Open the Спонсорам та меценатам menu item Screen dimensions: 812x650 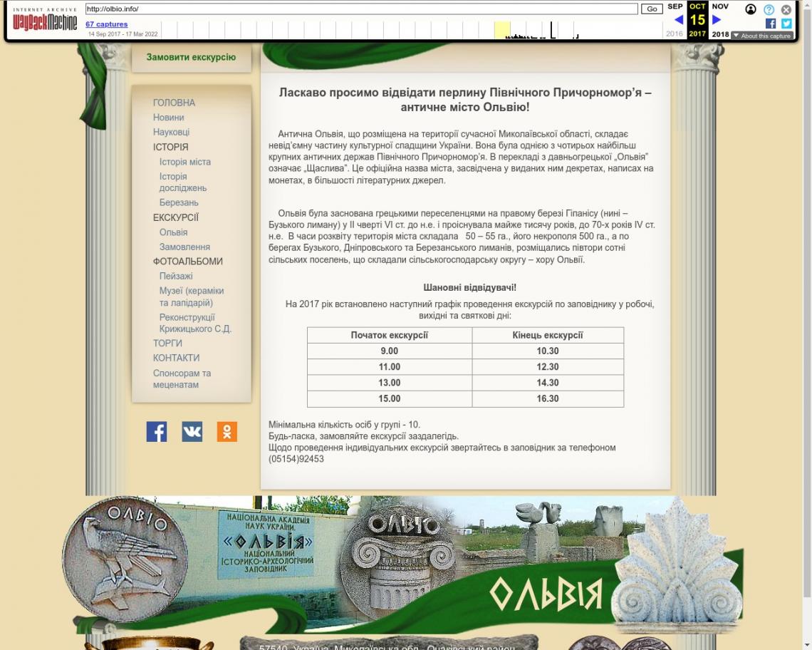point(182,379)
